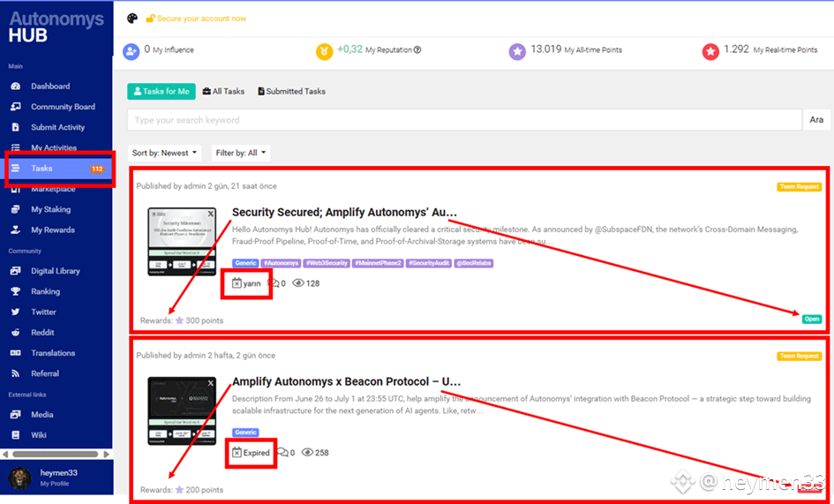Image resolution: width=834 pixels, height=504 pixels.
Task: Click the Ara search button
Action: point(816,120)
